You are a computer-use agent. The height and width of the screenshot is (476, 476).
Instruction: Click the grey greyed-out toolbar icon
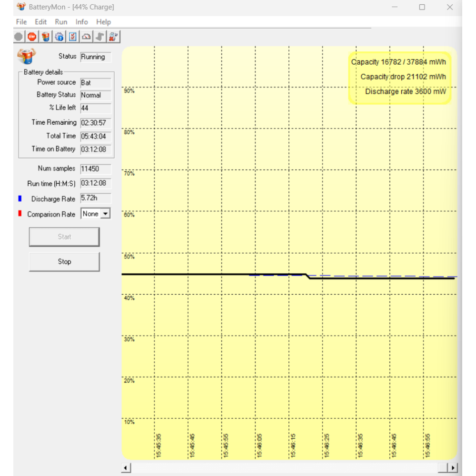coord(100,36)
